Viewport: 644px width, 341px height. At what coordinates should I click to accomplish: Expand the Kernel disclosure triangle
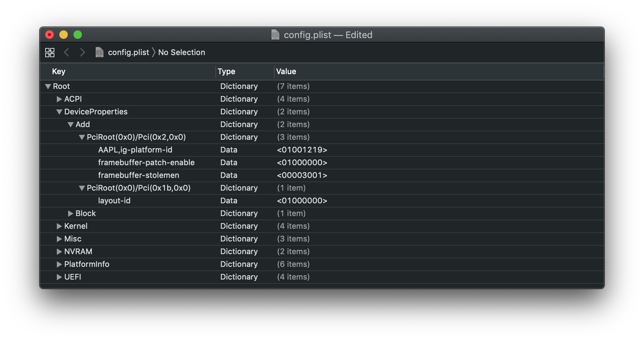(59, 226)
